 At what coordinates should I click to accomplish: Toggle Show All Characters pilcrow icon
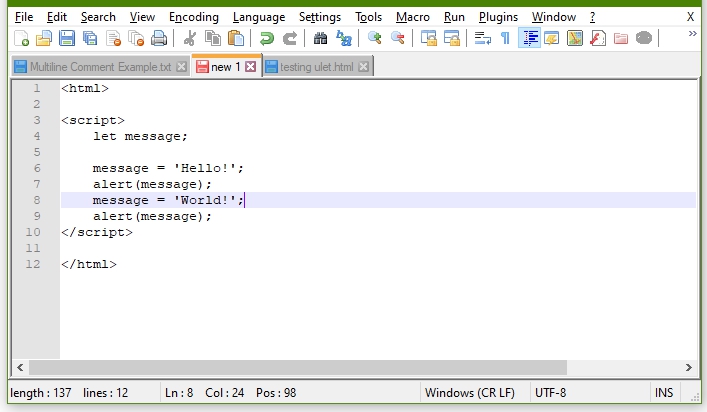pyautogui.click(x=505, y=38)
